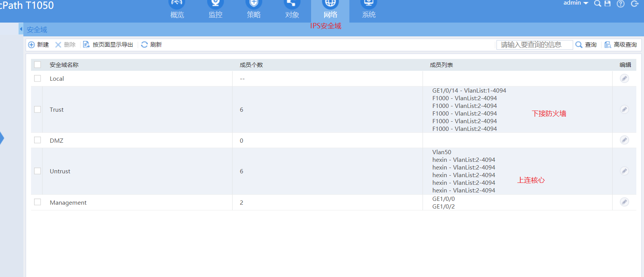
Task: Click the 安全域名称 column header
Action: (x=64, y=65)
